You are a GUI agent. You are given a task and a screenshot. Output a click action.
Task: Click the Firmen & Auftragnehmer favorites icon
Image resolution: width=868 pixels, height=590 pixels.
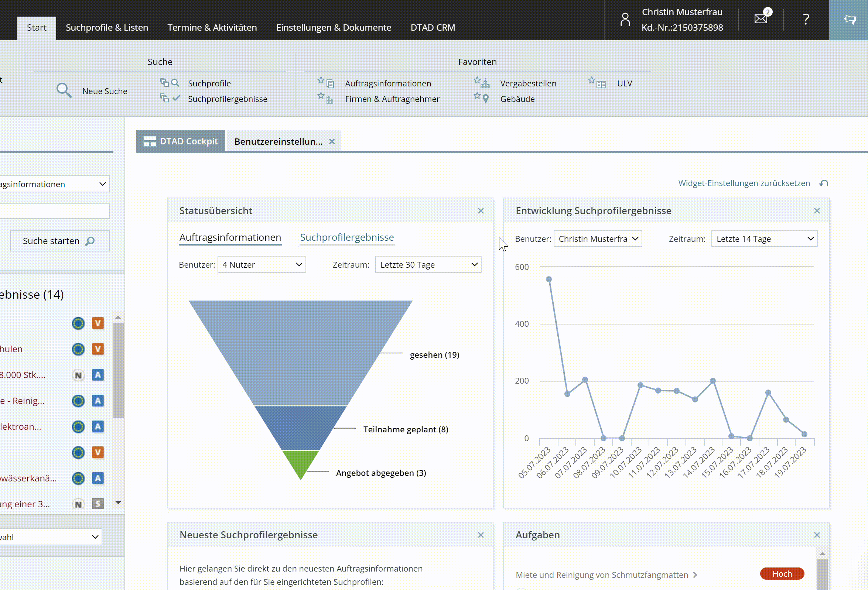(x=326, y=98)
